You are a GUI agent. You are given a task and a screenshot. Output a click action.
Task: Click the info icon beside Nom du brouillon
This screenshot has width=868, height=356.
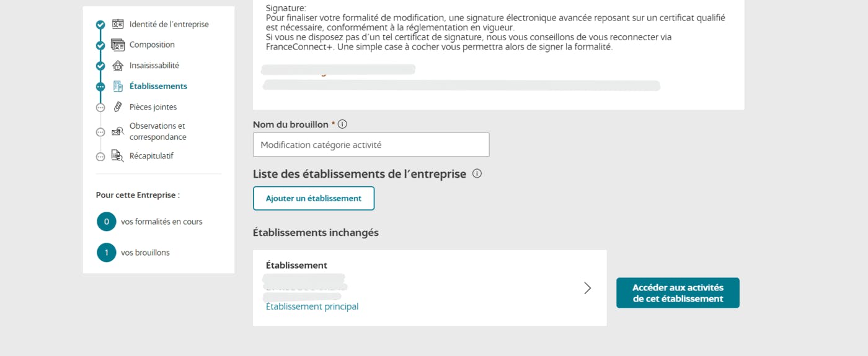tap(342, 124)
